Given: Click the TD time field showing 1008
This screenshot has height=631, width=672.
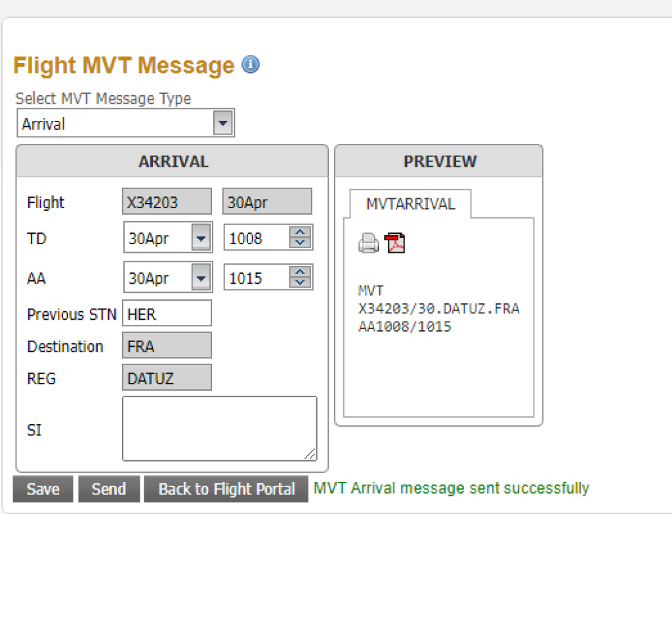Looking at the screenshot, I should click(x=256, y=238).
